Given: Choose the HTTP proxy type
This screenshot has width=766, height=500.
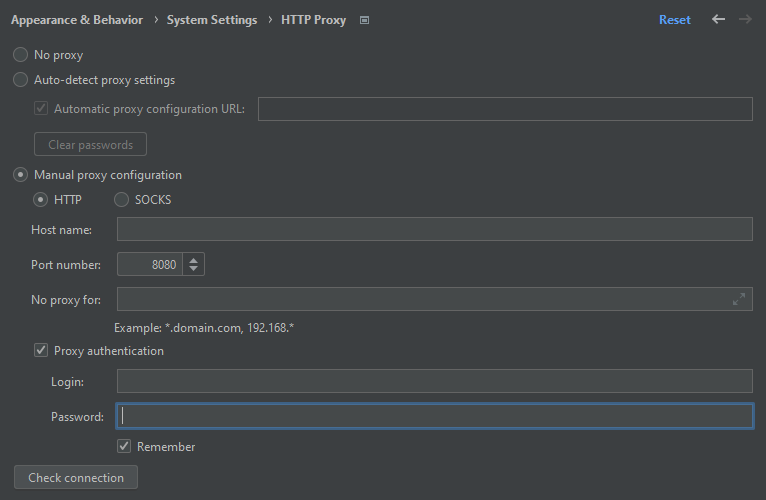Looking at the screenshot, I should 41,200.
